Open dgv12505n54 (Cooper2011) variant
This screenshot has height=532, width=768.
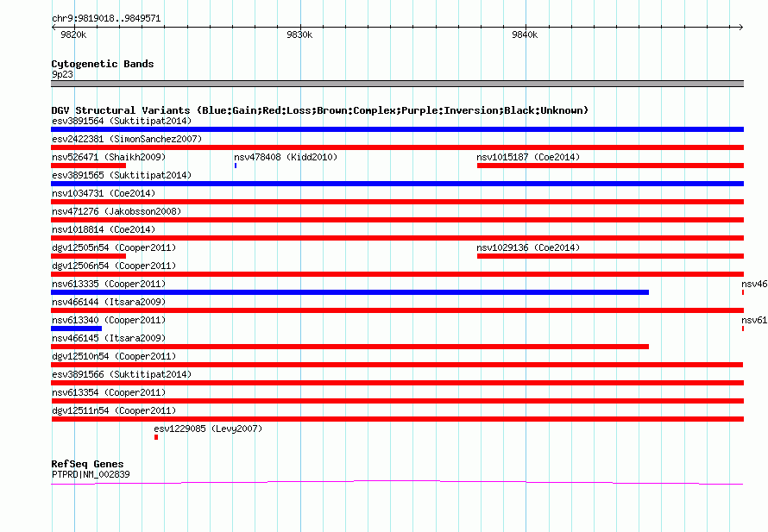[114, 247]
